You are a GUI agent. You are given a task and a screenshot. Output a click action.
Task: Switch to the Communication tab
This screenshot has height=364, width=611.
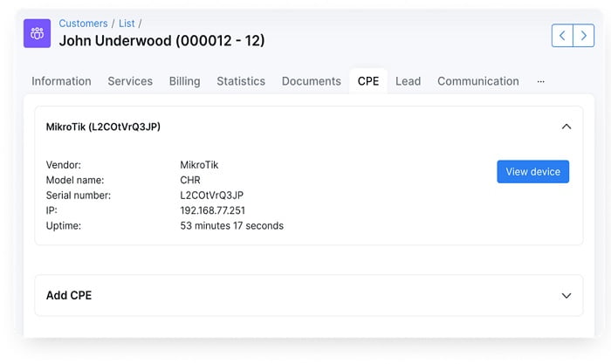pyautogui.click(x=477, y=81)
